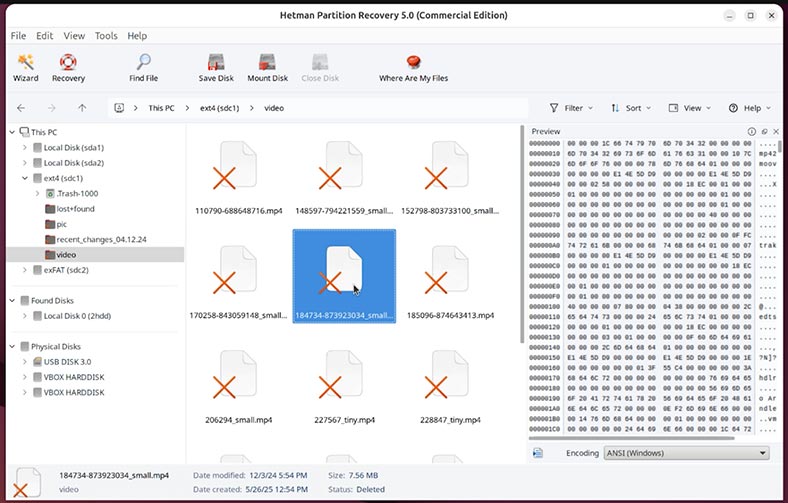Open the Encoding ANSI (Windows) combo box
788x503 pixels.
tap(686, 453)
